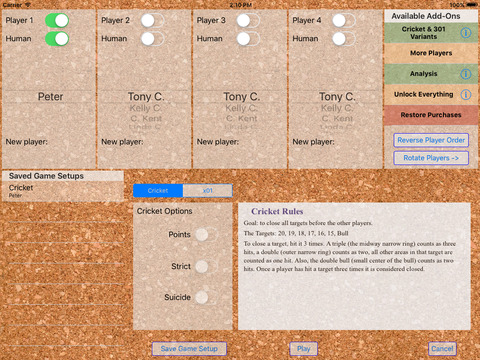Enable the Suicide cricket option

[206, 297]
